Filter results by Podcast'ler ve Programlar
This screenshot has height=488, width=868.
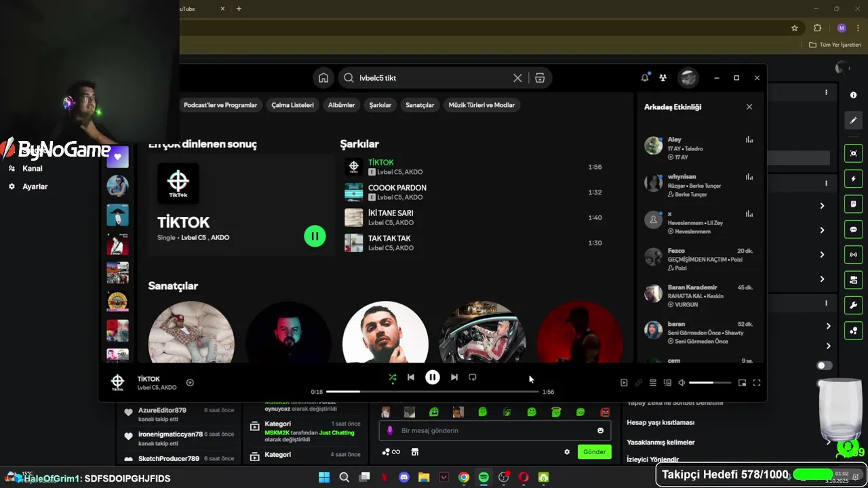pyautogui.click(x=220, y=105)
